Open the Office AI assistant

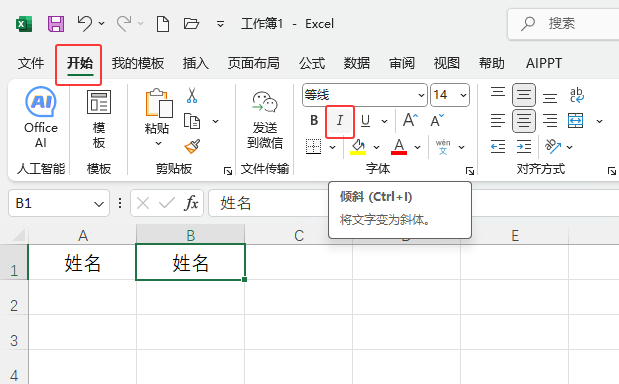[x=41, y=117]
